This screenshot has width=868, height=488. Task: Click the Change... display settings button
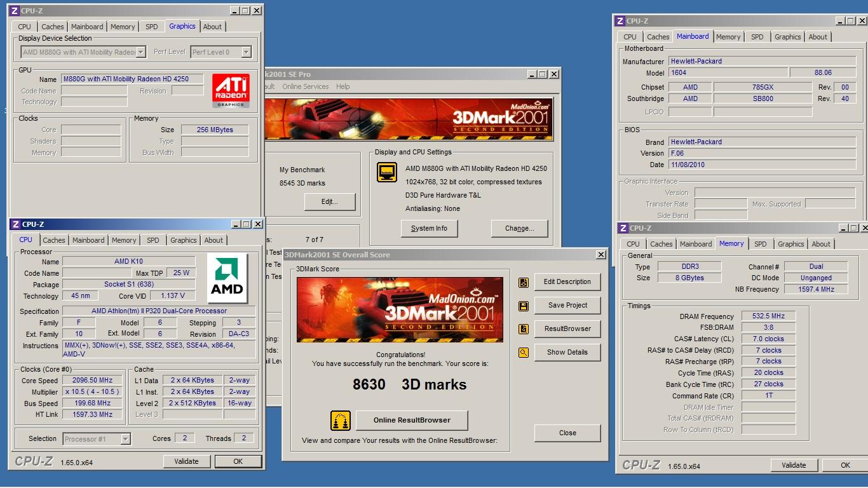(x=519, y=229)
